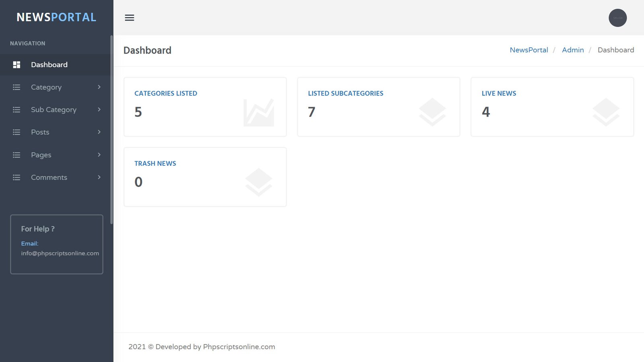Click the hamburger menu toggle icon
The height and width of the screenshot is (362, 644).
pyautogui.click(x=129, y=18)
